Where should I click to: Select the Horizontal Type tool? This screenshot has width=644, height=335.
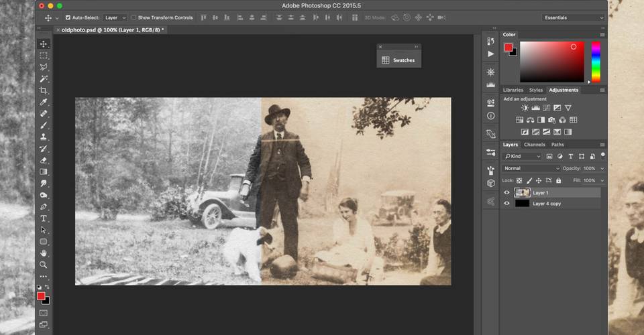coord(44,218)
